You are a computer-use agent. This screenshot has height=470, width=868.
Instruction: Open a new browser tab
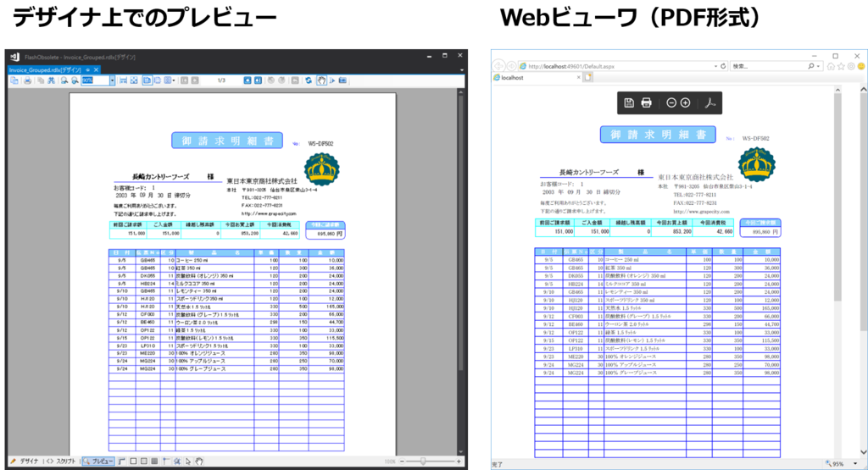pos(588,77)
